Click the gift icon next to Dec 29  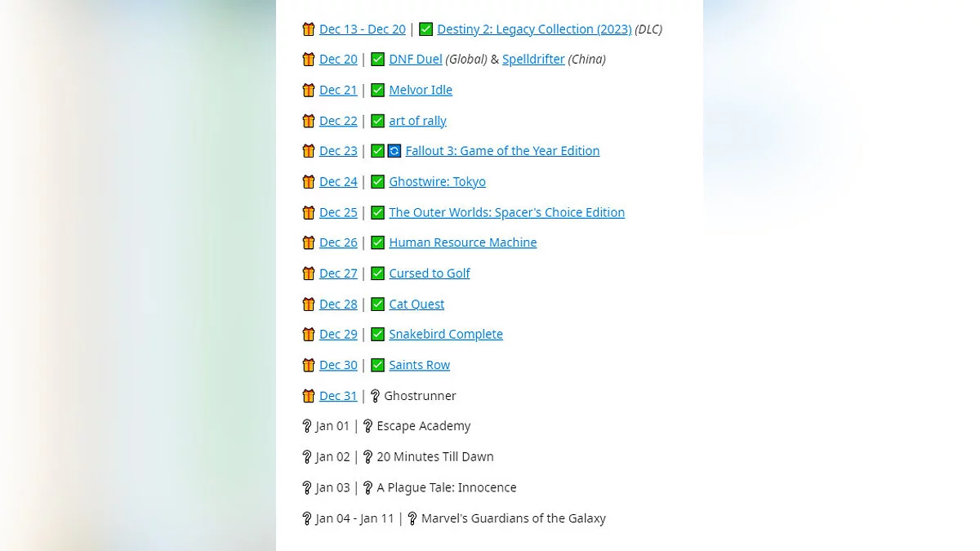(x=309, y=335)
